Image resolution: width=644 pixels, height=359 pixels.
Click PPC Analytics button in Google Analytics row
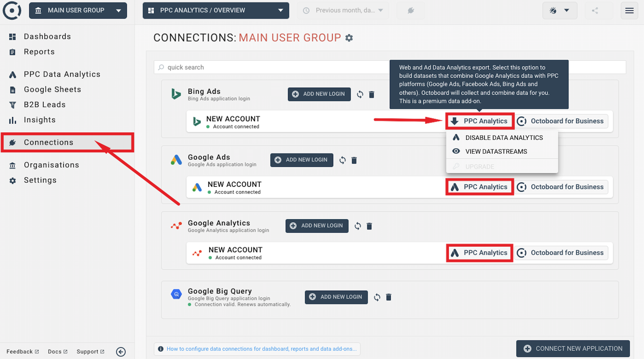coord(480,253)
